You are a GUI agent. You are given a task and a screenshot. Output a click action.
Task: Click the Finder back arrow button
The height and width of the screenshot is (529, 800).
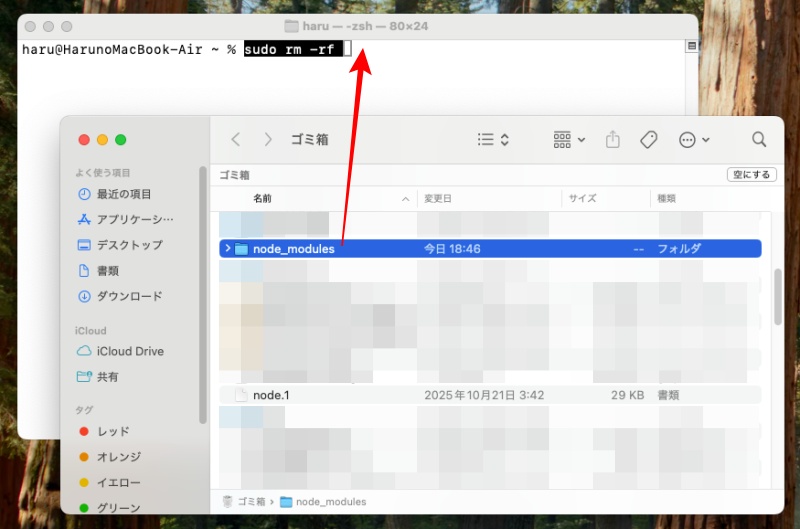click(236, 140)
